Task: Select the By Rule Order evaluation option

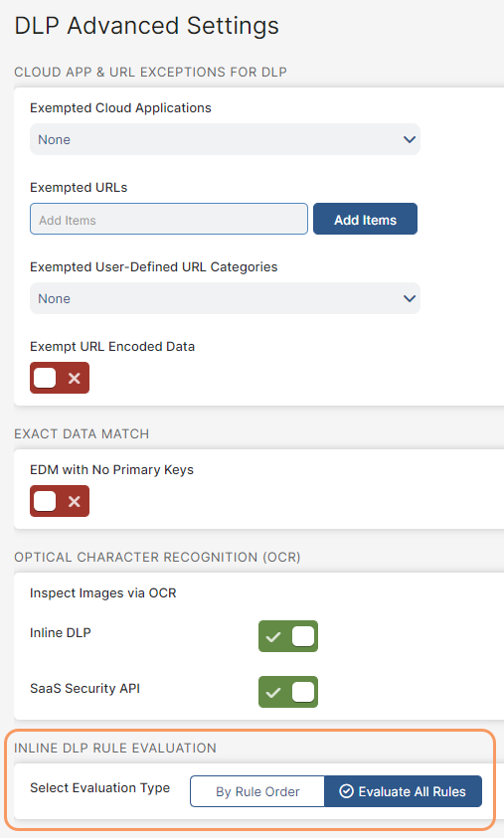Action: (x=257, y=791)
